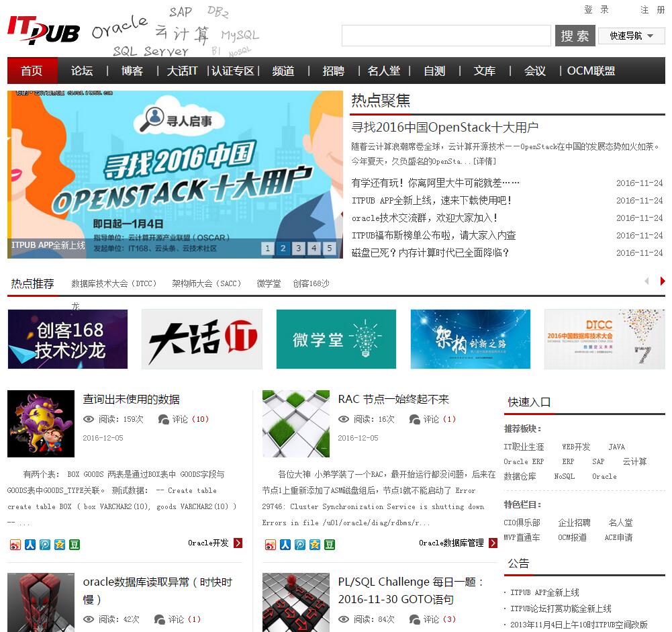Share RAC 节点 post to Douban

click(330, 545)
